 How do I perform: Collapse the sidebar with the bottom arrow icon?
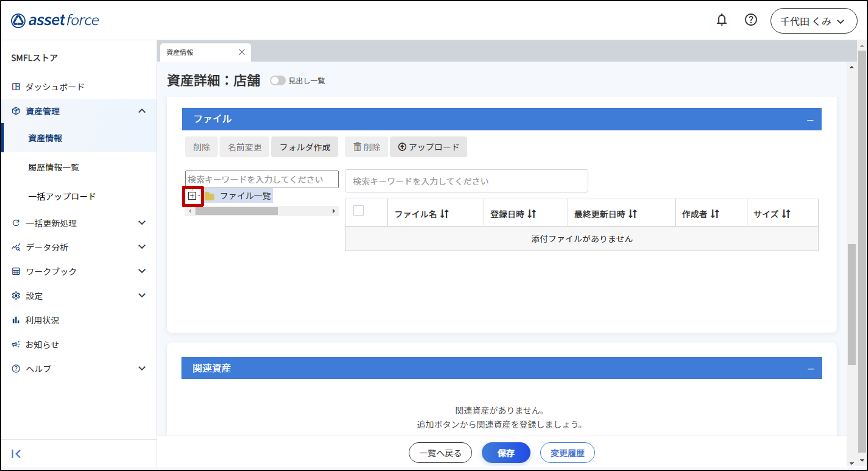16,453
